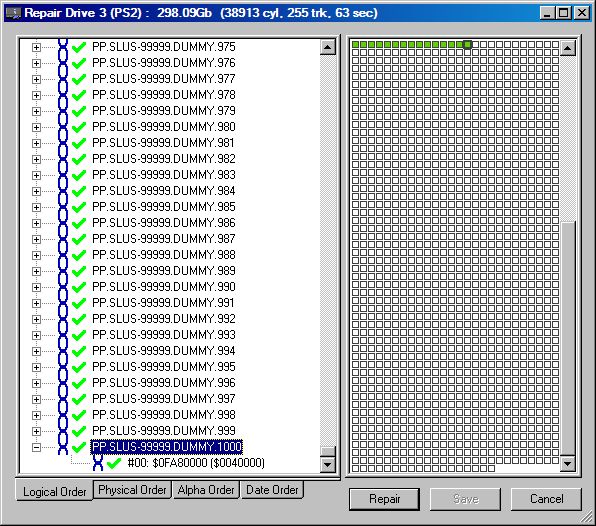Click partition list scroll down arrow

(328, 464)
